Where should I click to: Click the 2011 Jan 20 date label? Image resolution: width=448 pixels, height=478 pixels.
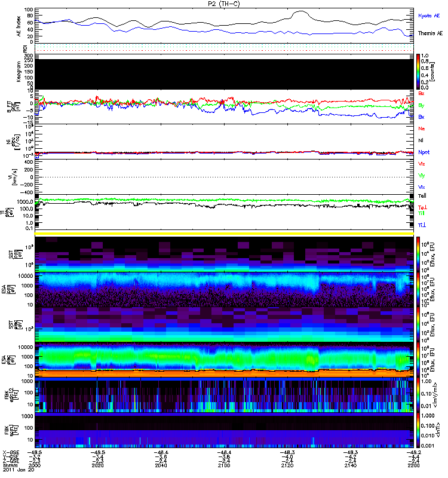(x=19, y=470)
